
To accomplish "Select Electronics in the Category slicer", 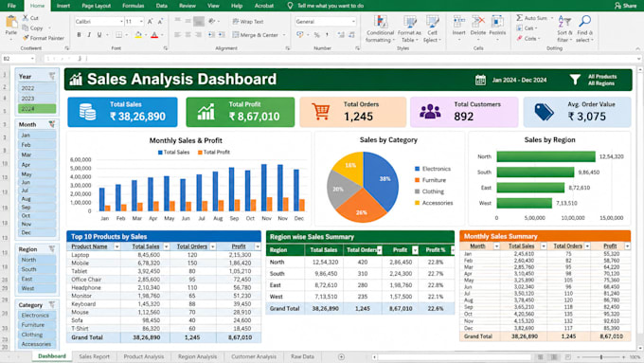I will click(37, 316).
